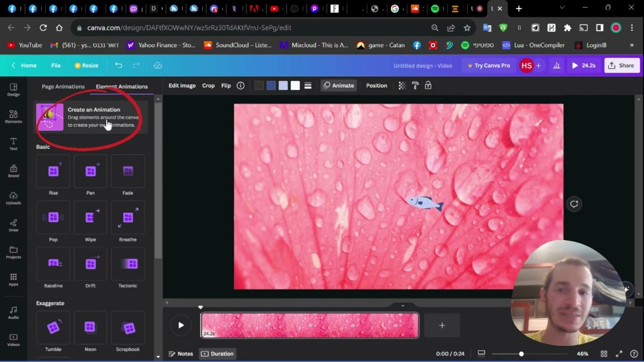Image resolution: width=644 pixels, height=362 pixels.
Task: Toggle the Notes panel
Action: coord(181,354)
